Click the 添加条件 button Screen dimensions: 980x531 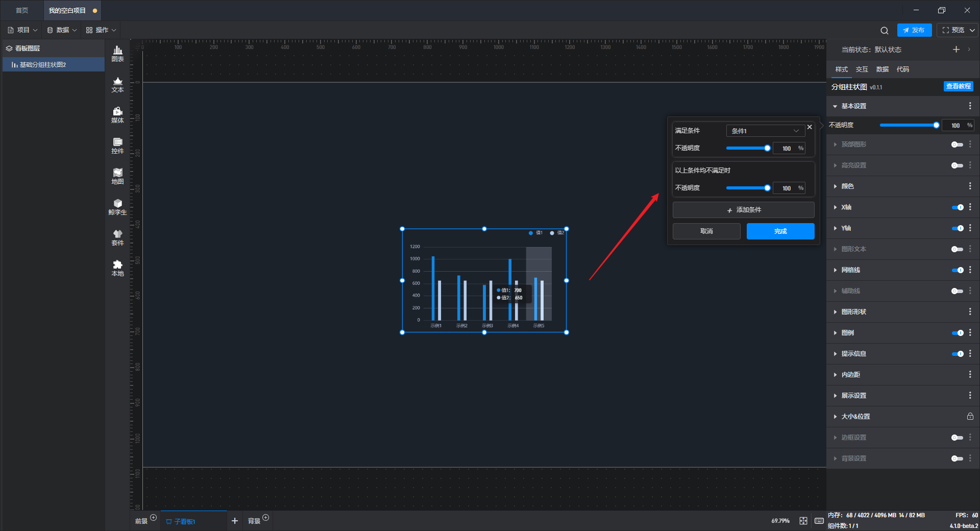(743, 210)
